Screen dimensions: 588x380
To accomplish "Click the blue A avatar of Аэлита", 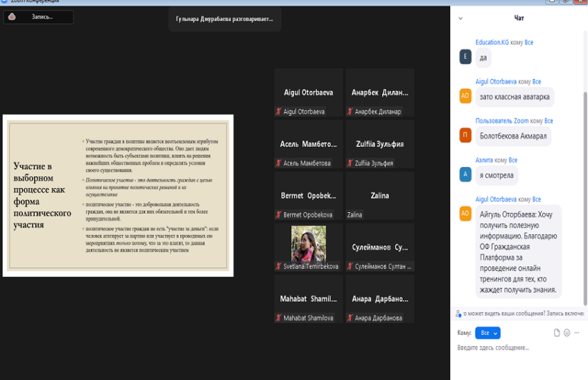I will point(465,175).
